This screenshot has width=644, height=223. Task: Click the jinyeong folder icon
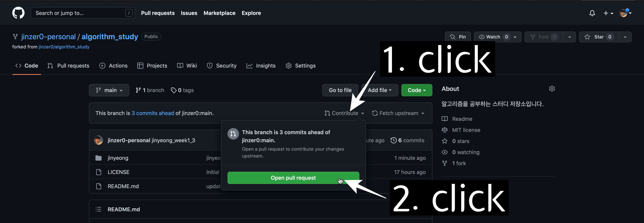tap(99, 158)
